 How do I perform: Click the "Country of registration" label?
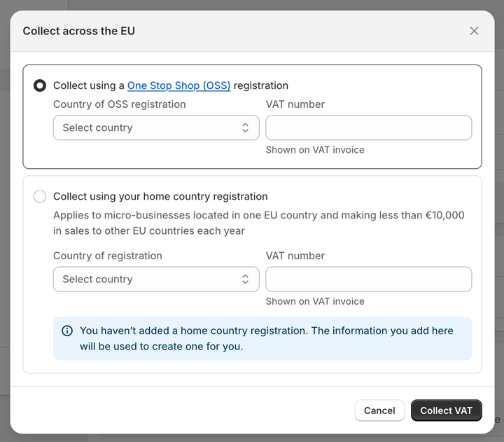point(108,256)
